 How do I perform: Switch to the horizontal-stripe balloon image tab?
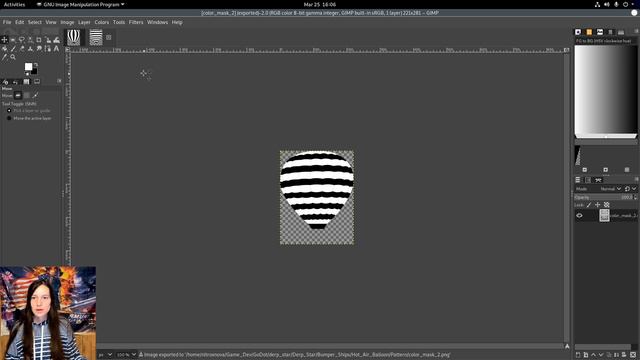[96, 37]
